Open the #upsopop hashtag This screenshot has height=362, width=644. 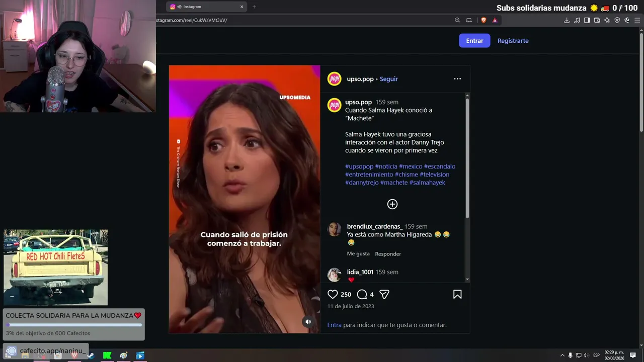(x=359, y=166)
